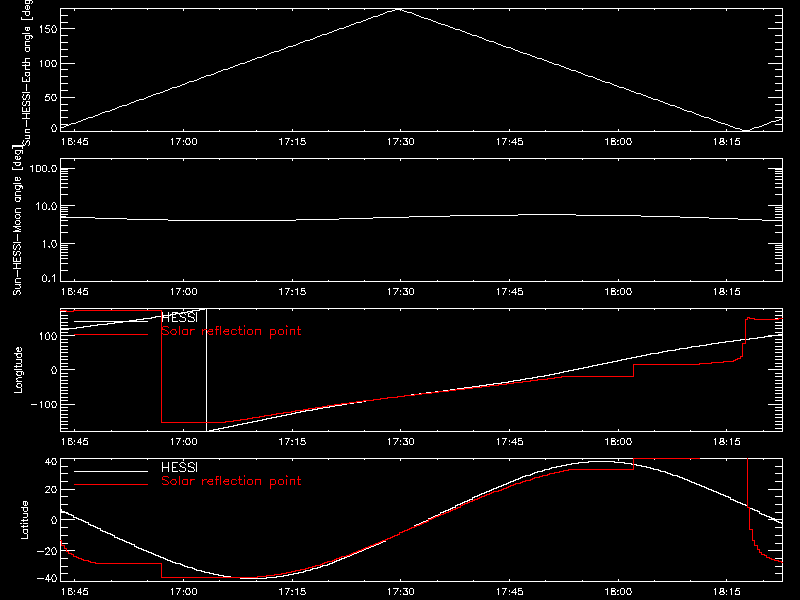
Task: Select Solar reflection point legend in Longitude plot
Action: point(231,331)
